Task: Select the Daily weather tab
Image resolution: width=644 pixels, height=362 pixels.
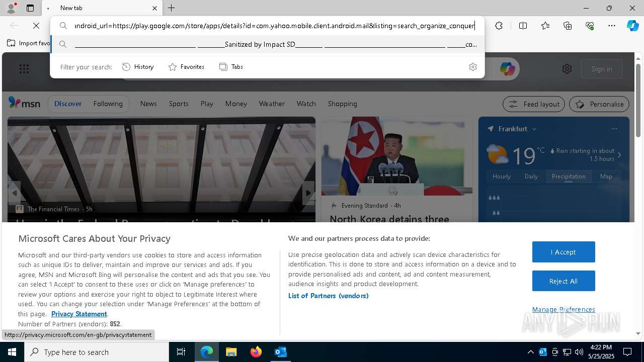Action: pos(531,176)
